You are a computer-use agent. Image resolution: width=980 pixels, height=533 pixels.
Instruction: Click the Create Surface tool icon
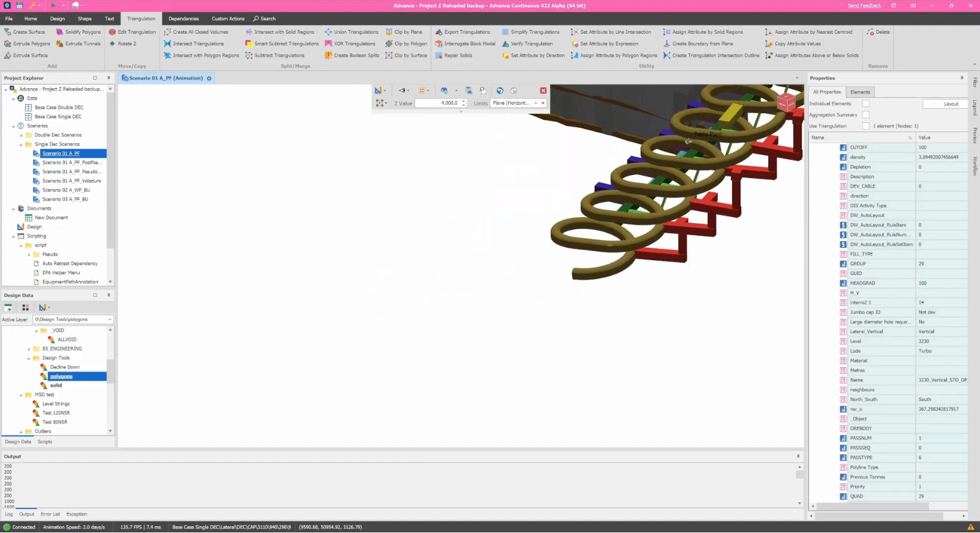pyautogui.click(x=8, y=32)
